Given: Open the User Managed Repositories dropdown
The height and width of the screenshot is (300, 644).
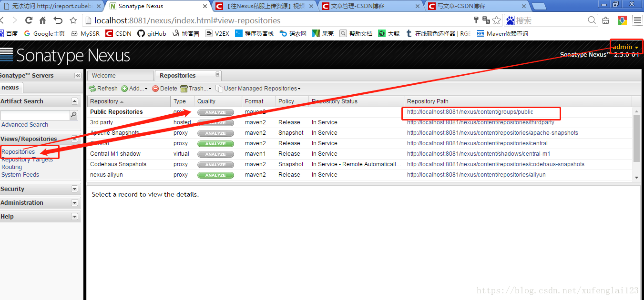Looking at the screenshot, I should click(258, 89).
